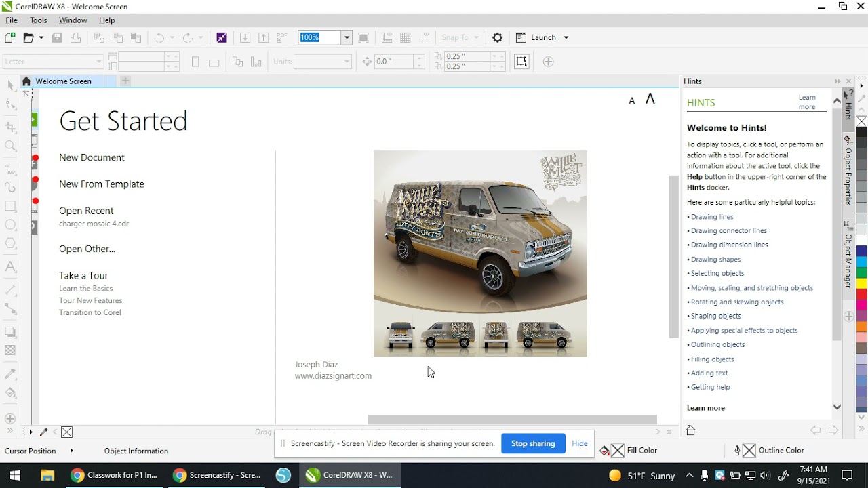Open File Explorer from the taskbar
The width and height of the screenshot is (868, 488).
(x=47, y=475)
